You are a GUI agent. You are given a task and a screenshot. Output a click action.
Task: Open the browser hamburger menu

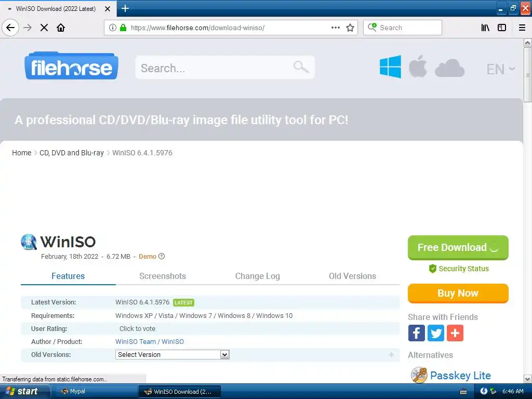tap(522, 28)
